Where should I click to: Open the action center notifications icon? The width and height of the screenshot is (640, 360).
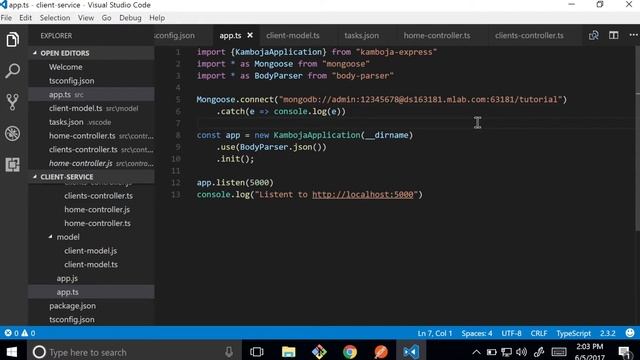click(624, 352)
